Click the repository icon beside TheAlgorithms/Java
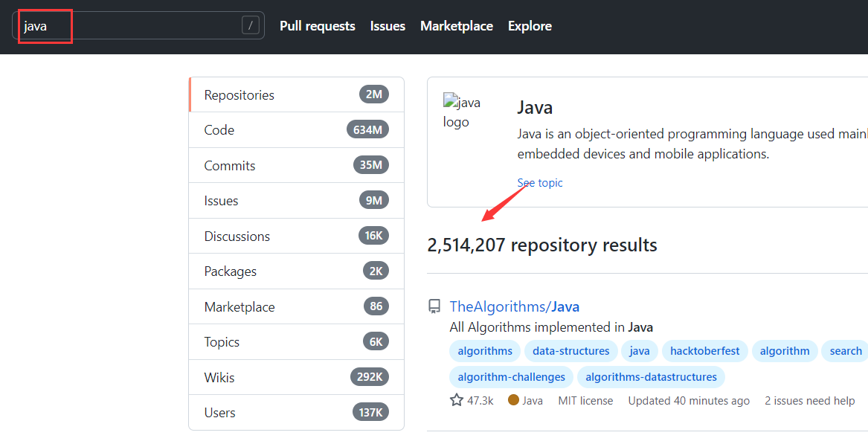 pyautogui.click(x=434, y=306)
